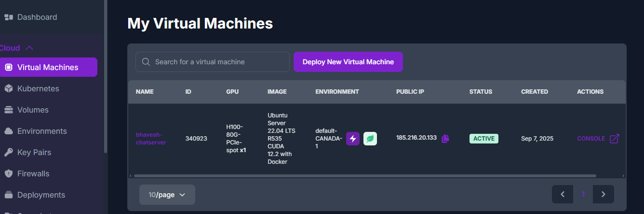Open bhavesh-chatserver virtual machine link
The height and width of the screenshot is (214, 644).
coord(151,138)
